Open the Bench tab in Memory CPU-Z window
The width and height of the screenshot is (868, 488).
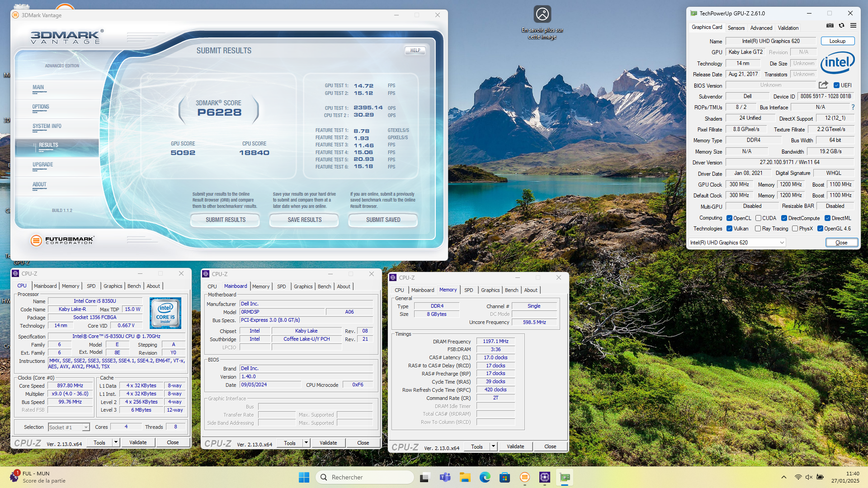[512, 290]
